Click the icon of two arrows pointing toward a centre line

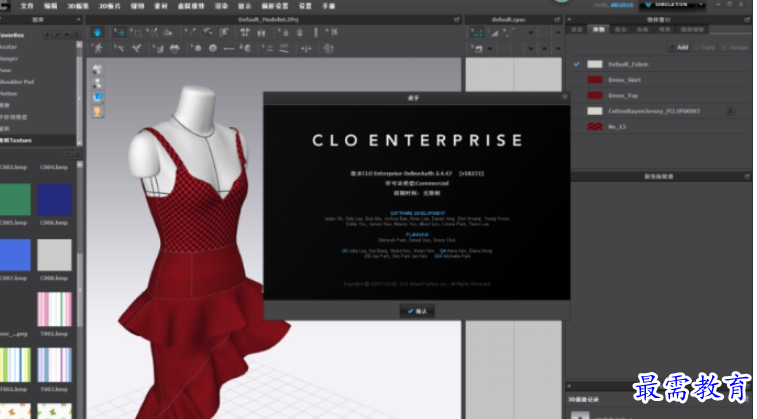pyautogui.click(x=306, y=48)
